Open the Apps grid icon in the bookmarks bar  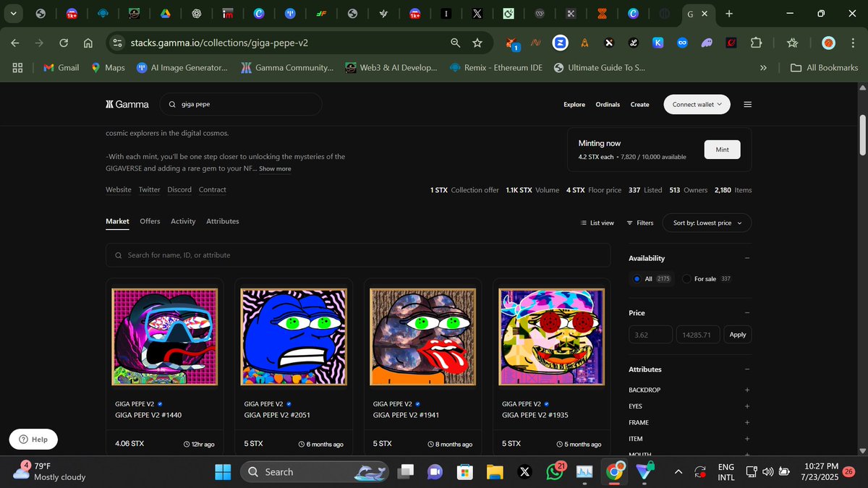pyautogui.click(x=18, y=67)
